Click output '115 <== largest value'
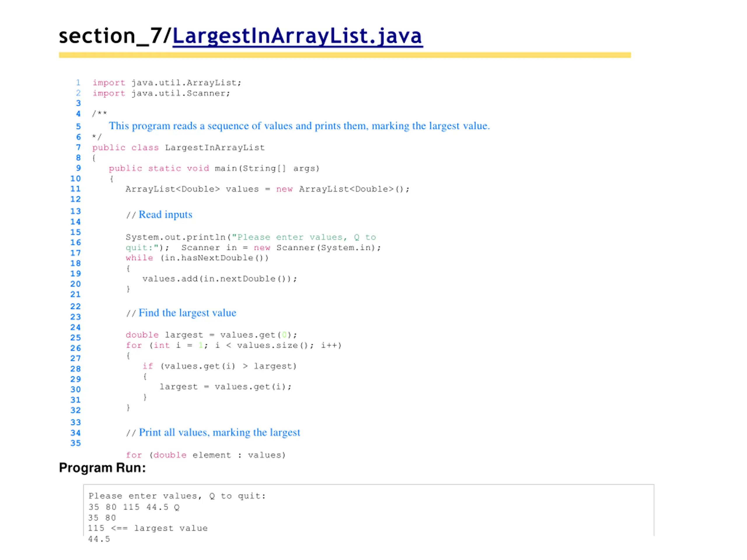This screenshot has height=560, width=747. pyautogui.click(x=148, y=528)
